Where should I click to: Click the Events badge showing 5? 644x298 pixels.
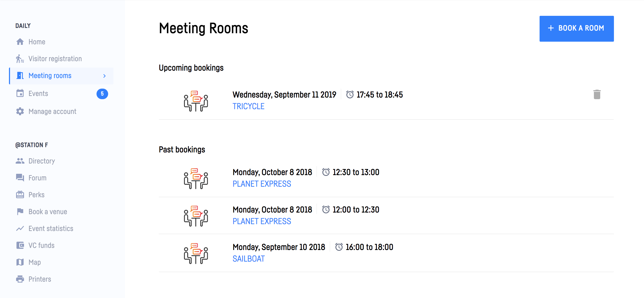click(x=102, y=94)
